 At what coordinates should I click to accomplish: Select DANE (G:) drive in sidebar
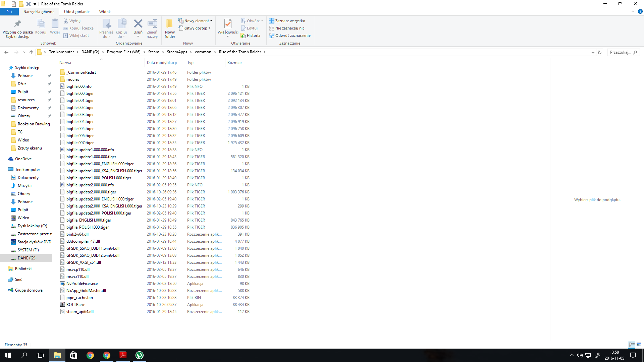point(26,258)
